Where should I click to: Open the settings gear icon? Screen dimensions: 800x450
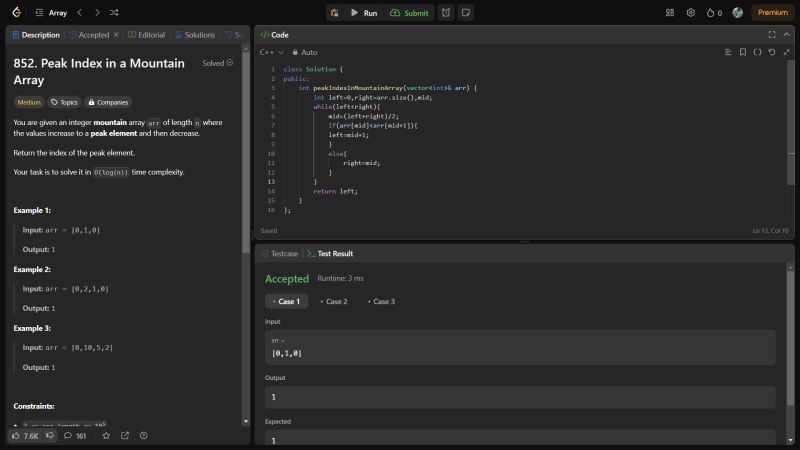click(x=690, y=13)
